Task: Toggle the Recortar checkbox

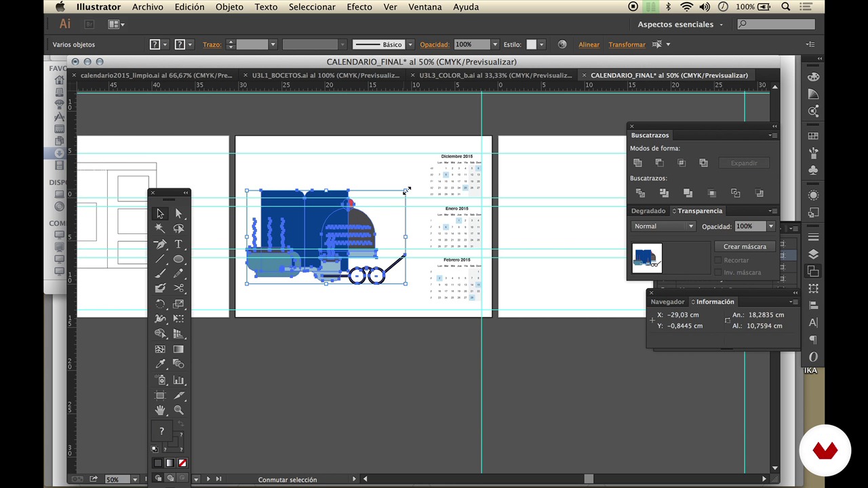Action: 718,260
